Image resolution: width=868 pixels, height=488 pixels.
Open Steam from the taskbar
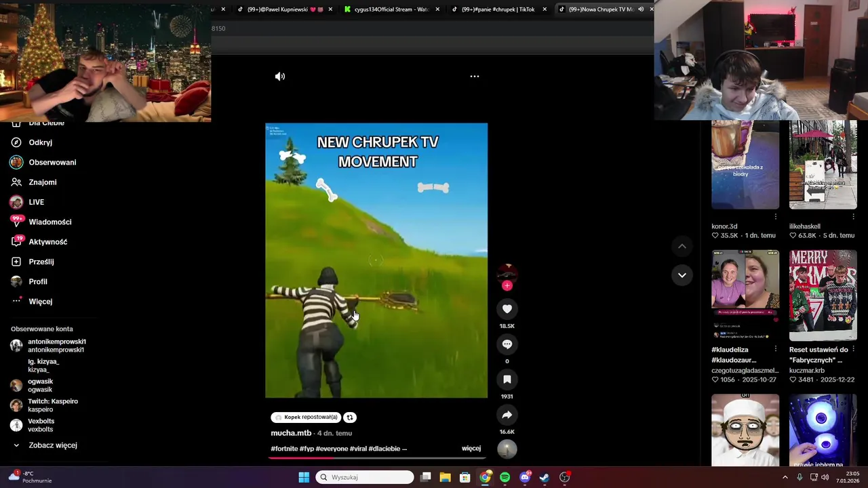pos(545,477)
